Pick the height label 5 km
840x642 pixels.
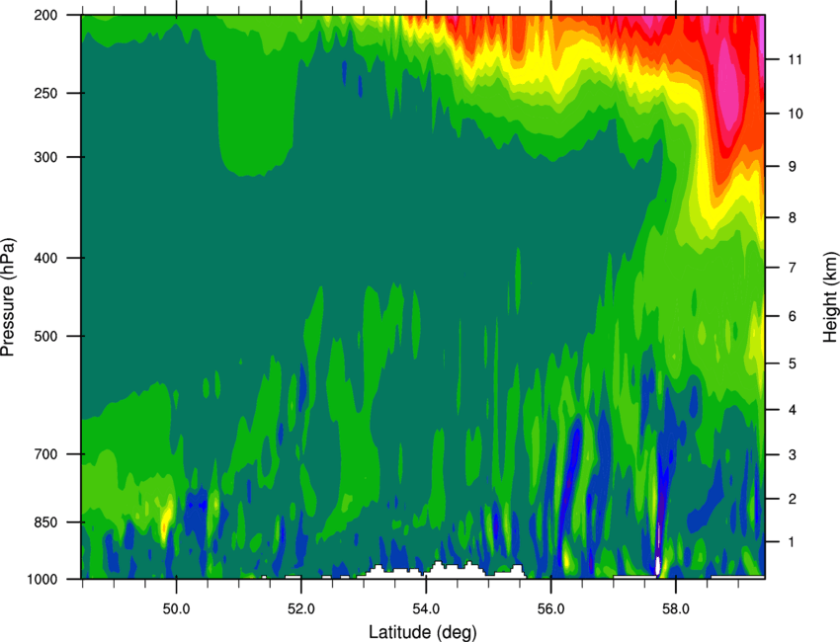[793, 363]
